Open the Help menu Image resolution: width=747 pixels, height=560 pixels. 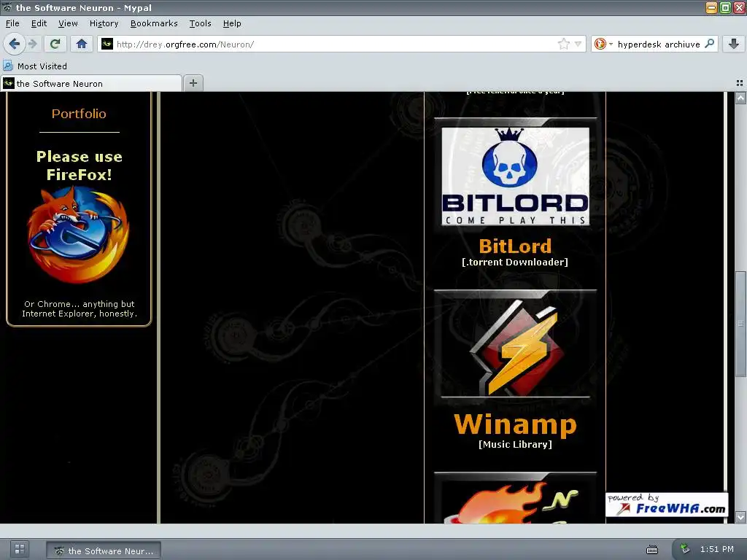[x=232, y=23]
